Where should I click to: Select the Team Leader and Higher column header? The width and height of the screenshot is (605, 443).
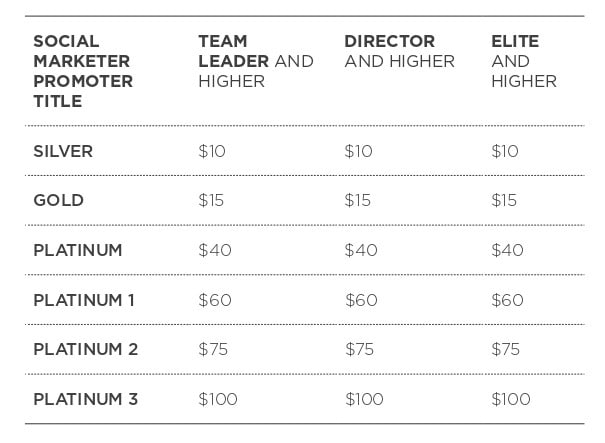[255, 61]
